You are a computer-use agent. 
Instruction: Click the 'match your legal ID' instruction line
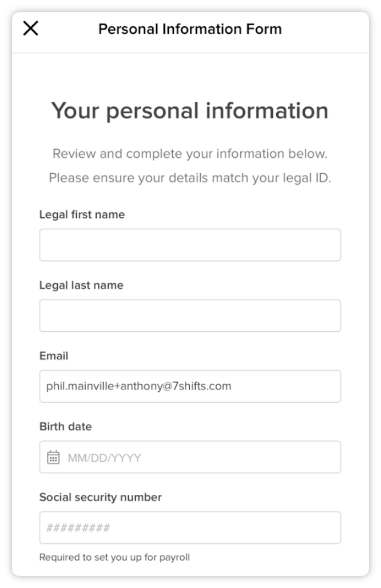coord(190,178)
